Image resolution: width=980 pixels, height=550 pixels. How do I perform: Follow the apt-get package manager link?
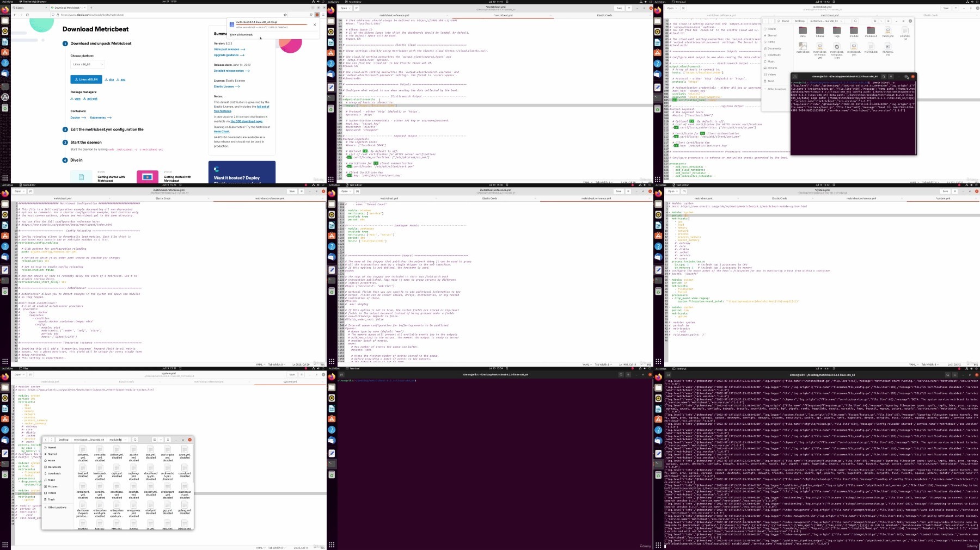[x=90, y=98]
